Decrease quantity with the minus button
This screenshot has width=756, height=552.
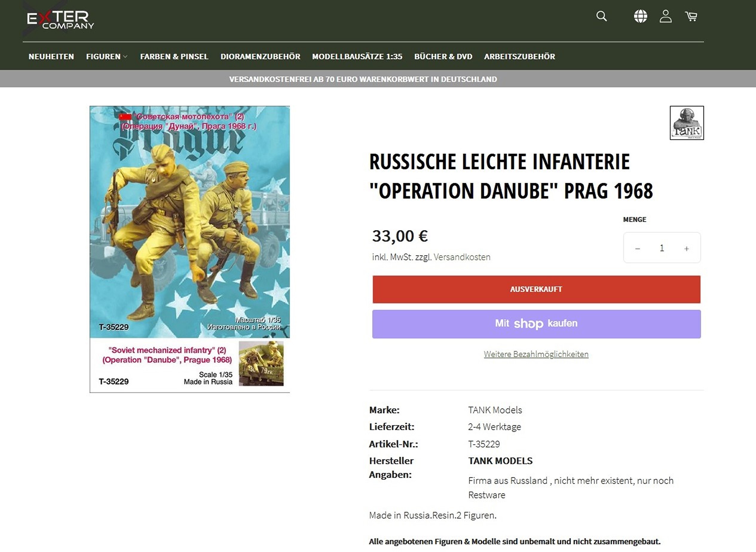pyautogui.click(x=637, y=248)
